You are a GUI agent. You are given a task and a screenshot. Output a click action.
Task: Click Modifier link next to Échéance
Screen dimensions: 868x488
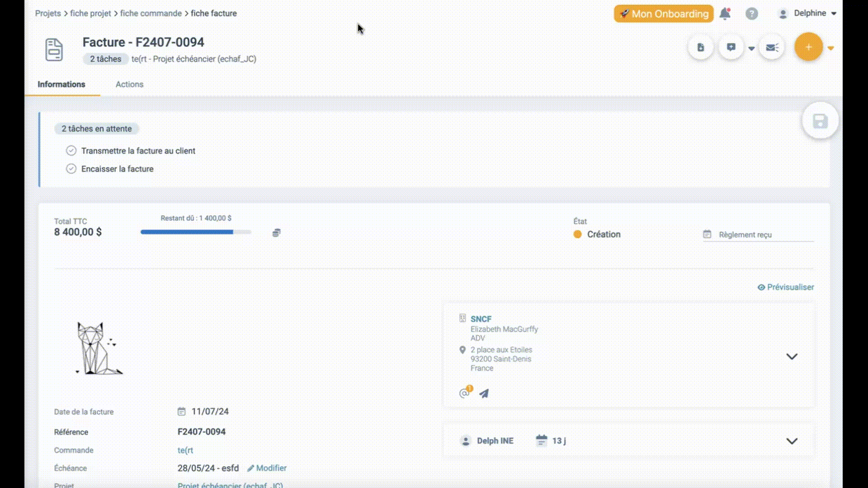pos(267,468)
